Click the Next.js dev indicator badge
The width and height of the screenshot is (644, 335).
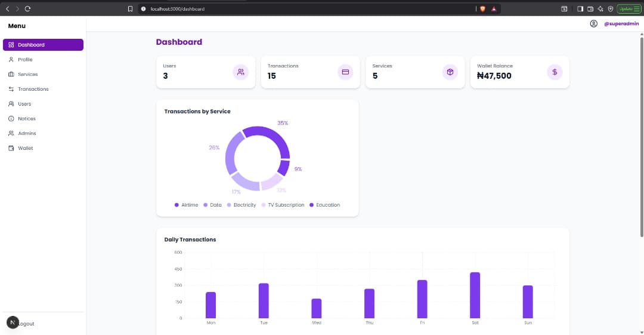tap(13, 322)
